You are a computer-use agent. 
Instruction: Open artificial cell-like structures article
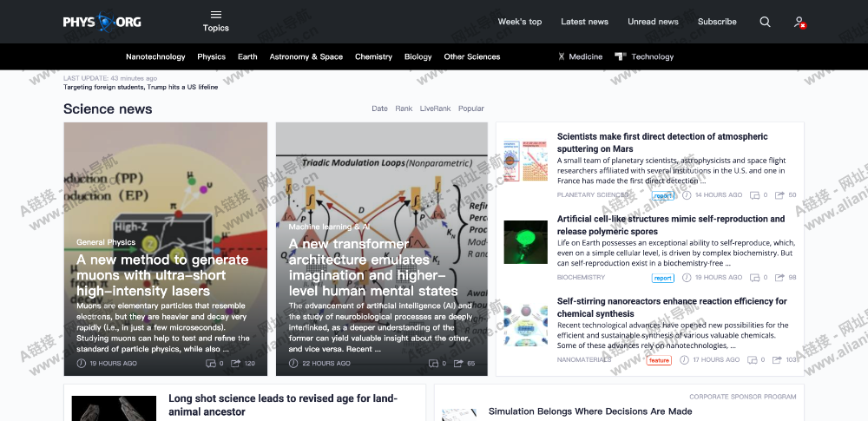pyautogui.click(x=671, y=225)
